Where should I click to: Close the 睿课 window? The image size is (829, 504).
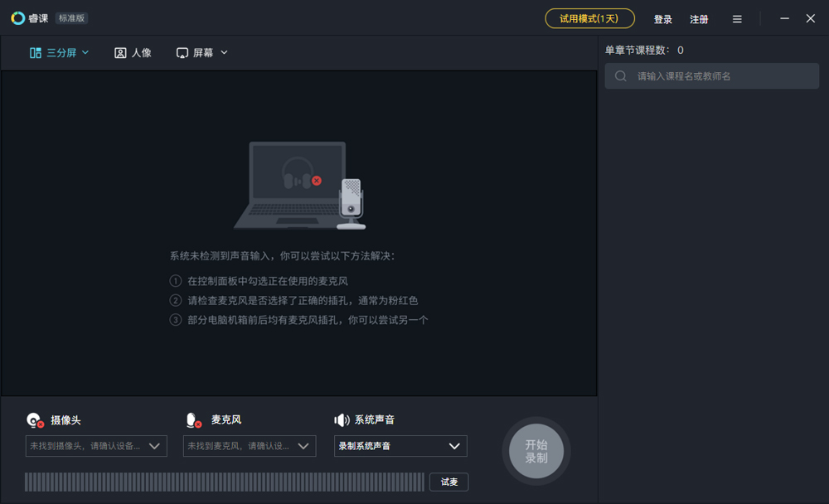(x=811, y=18)
